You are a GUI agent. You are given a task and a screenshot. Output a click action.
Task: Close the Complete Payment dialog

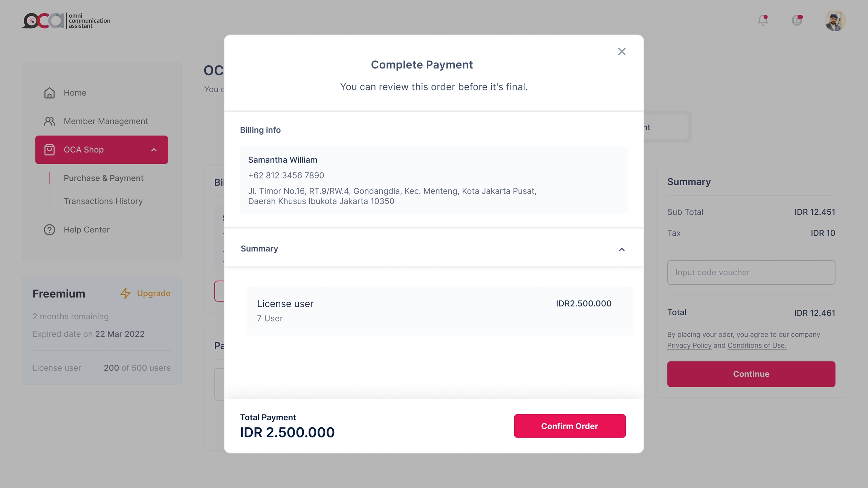click(622, 52)
